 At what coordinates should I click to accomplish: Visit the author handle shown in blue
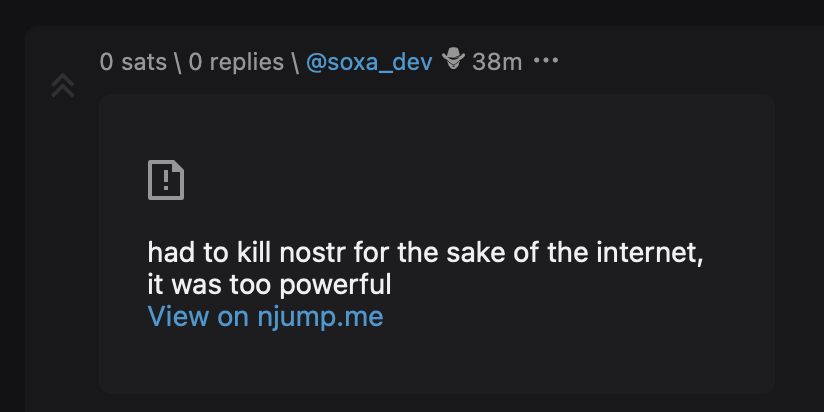(x=369, y=63)
